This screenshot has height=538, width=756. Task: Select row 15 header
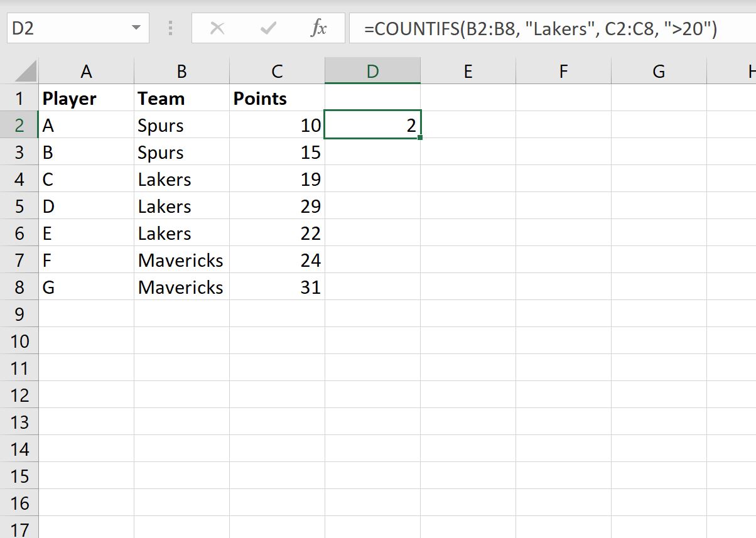click(x=19, y=476)
